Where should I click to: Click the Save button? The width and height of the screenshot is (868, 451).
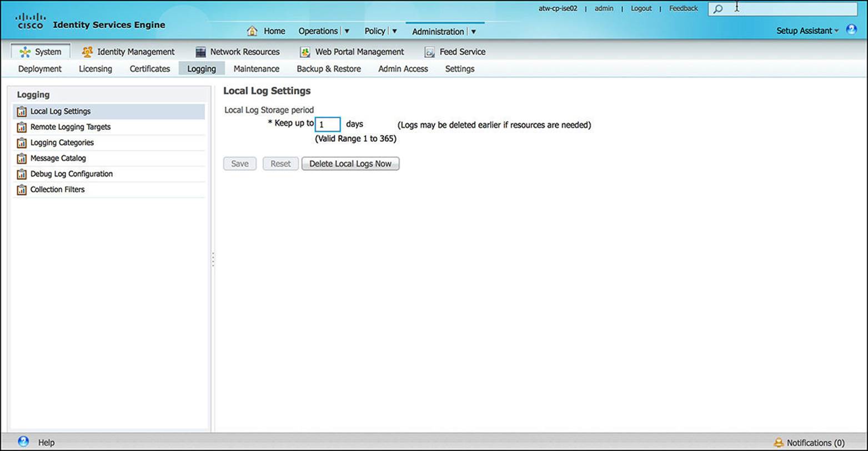pos(240,164)
